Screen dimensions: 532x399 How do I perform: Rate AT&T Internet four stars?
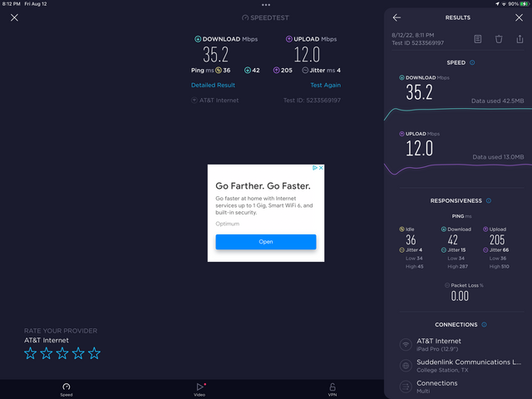78,353
